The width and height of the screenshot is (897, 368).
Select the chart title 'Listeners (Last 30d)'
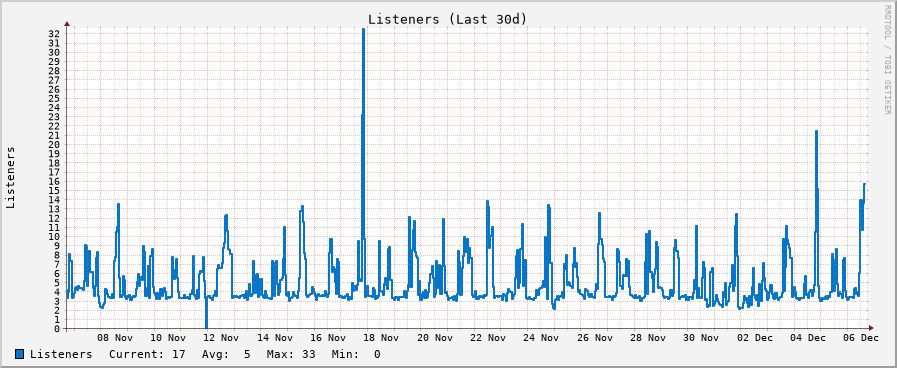click(x=447, y=19)
